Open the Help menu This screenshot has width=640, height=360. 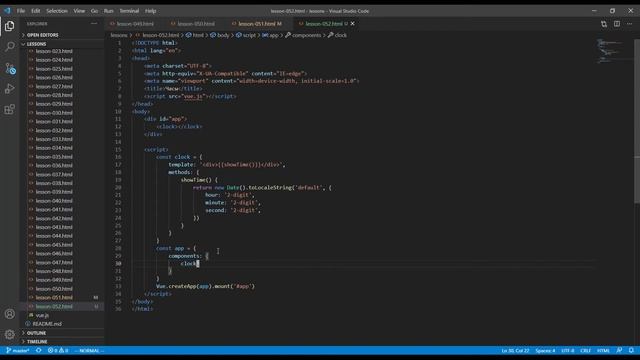pyautogui.click(x=151, y=11)
